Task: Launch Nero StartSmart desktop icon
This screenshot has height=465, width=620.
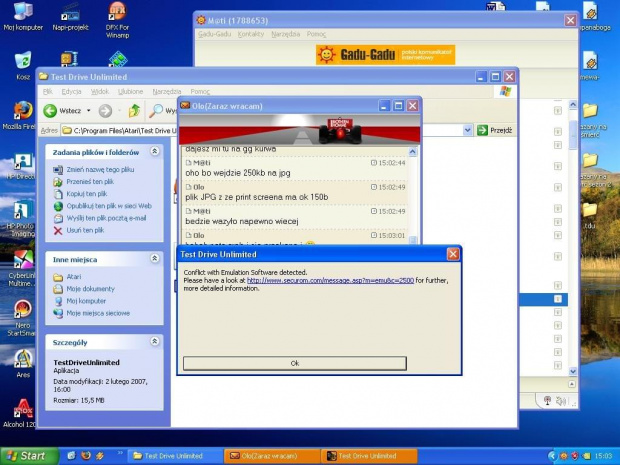Action: tap(21, 318)
